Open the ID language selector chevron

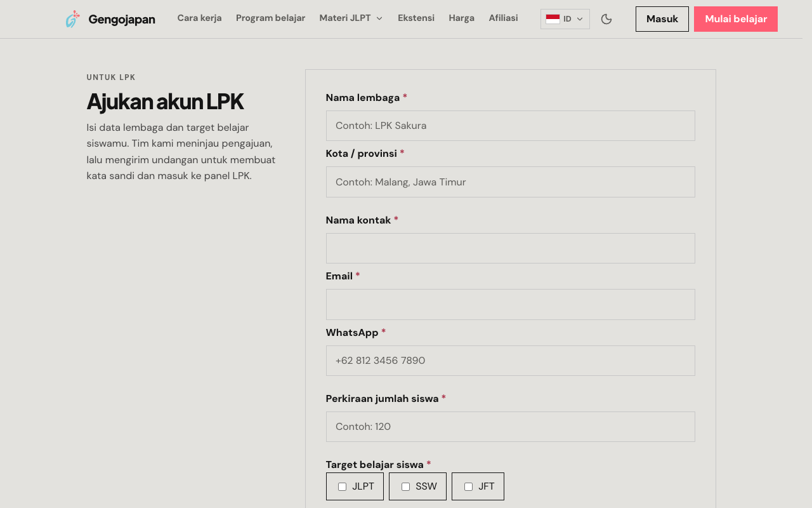(x=579, y=19)
